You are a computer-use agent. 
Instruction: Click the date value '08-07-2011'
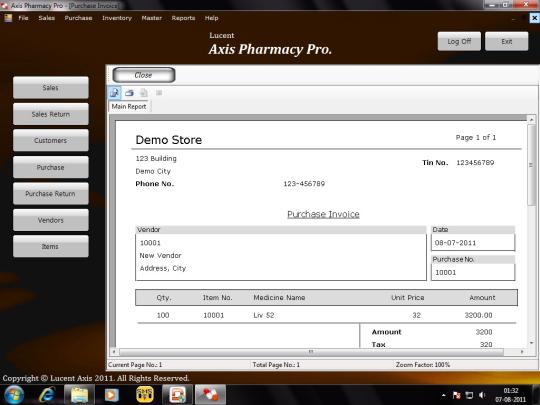(x=455, y=243)
